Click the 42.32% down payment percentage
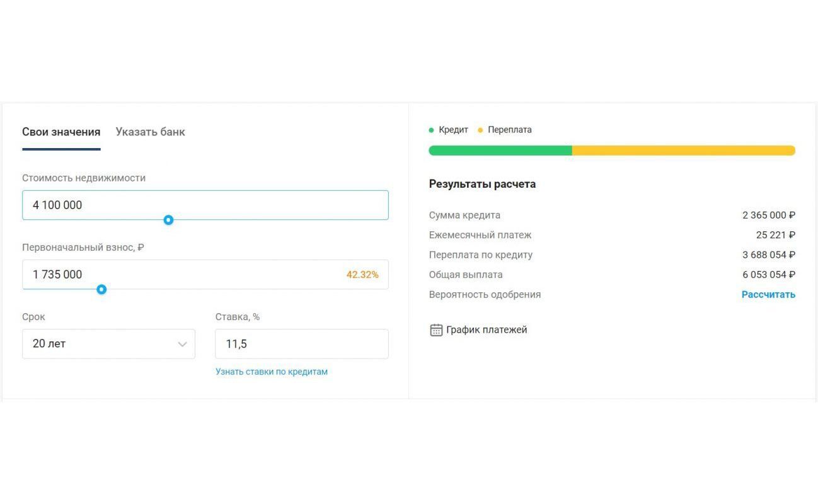This screenshot has width=818, height=504. tap(362, 275)
